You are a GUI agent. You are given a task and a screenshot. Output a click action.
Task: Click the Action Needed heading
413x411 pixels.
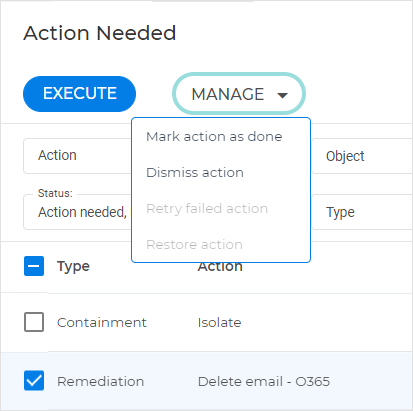(x=100, y=33)
